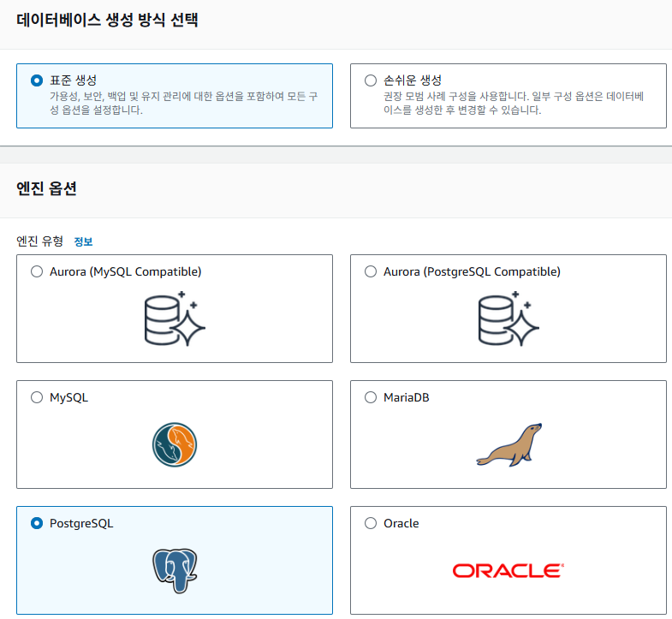This screenshot has height=619, width=672.
Task: Click the MySQL dolphin logo
Action: pyautogui.click(x=175, y=444)
